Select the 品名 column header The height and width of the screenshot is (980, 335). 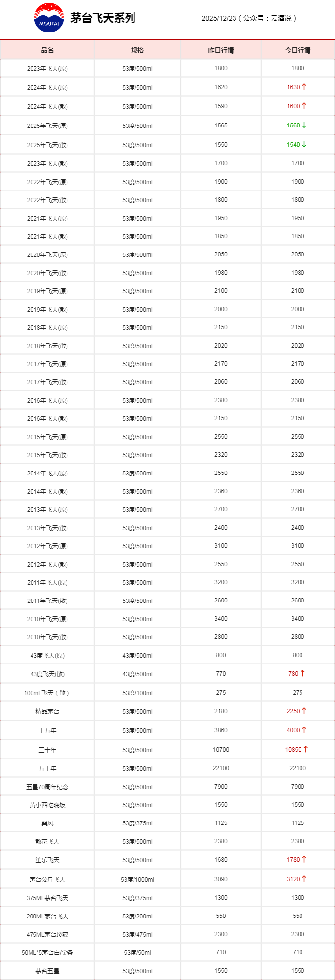(x=47, y=50)
